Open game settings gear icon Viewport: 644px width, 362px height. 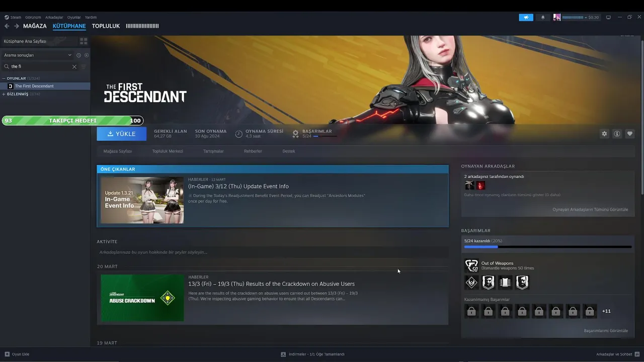tap(604, 134)
